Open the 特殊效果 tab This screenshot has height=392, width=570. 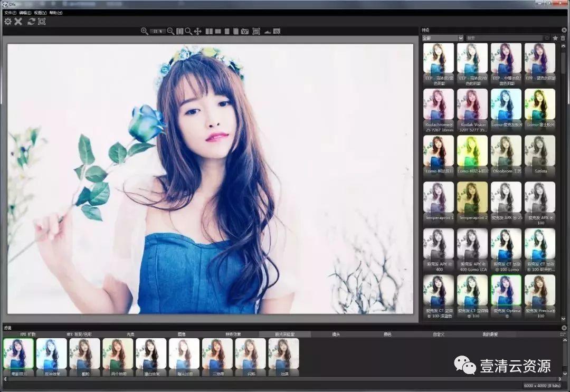(x=233, y=334)
